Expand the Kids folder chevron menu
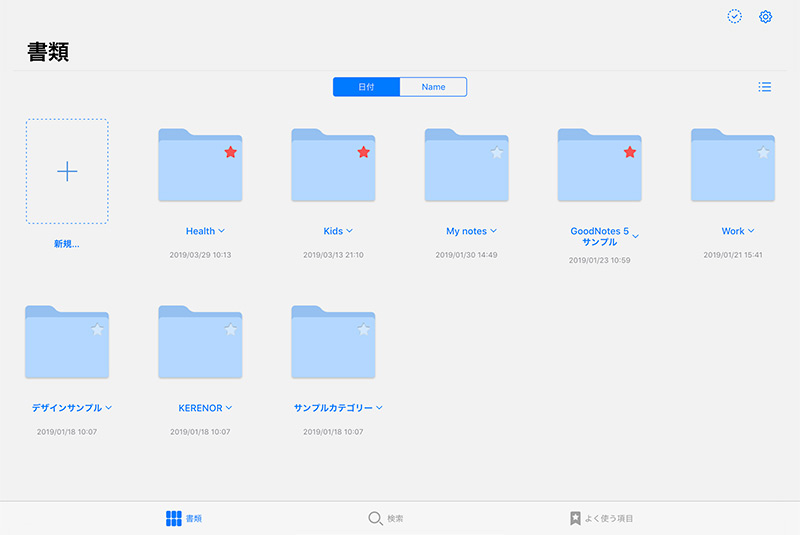The image size is (800, 535). pos(349,231)
